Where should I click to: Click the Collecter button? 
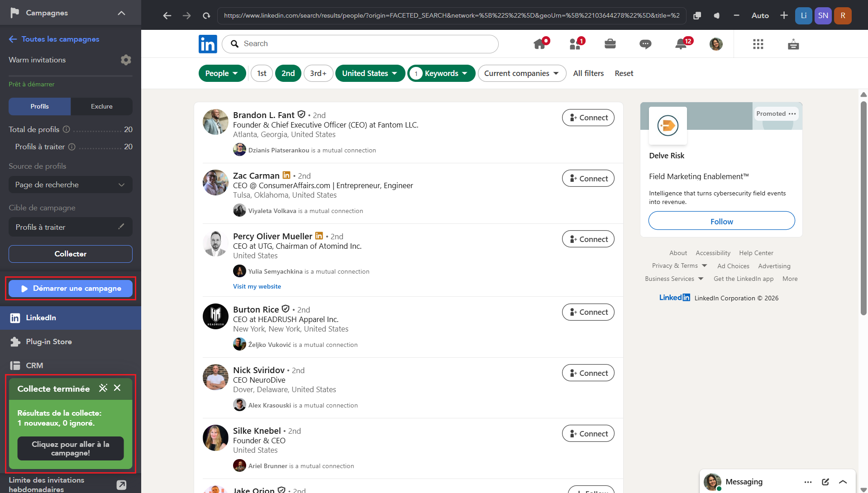click(x=71, y=254)
